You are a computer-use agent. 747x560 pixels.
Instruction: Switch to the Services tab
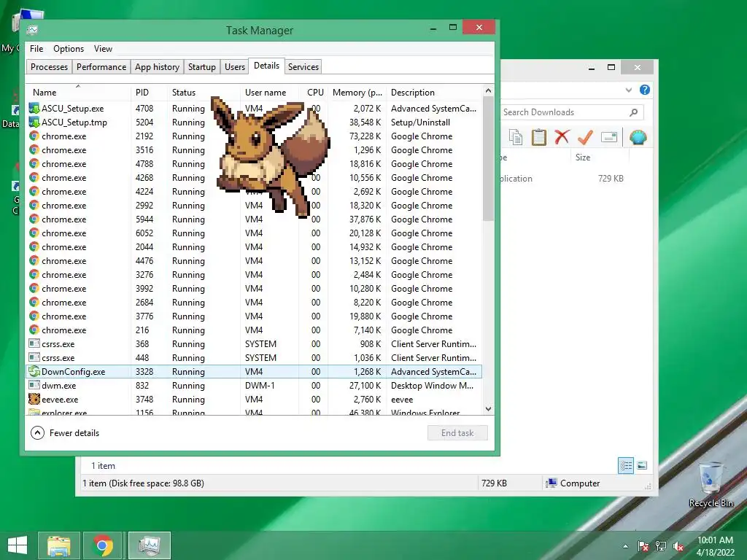[303, 66]
